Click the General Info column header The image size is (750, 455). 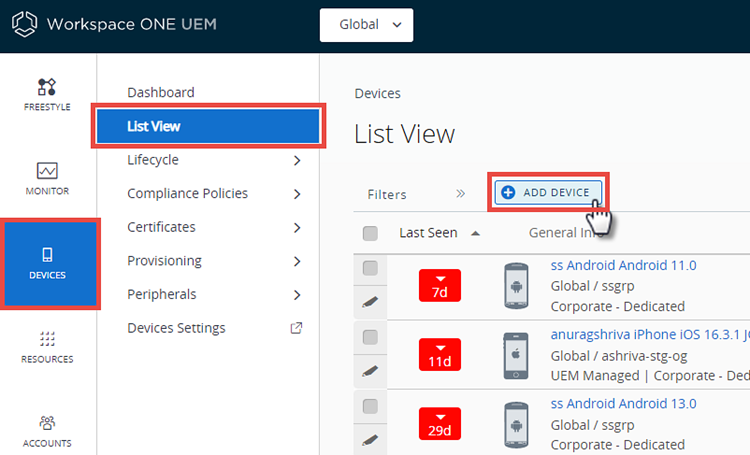point(564,233)
